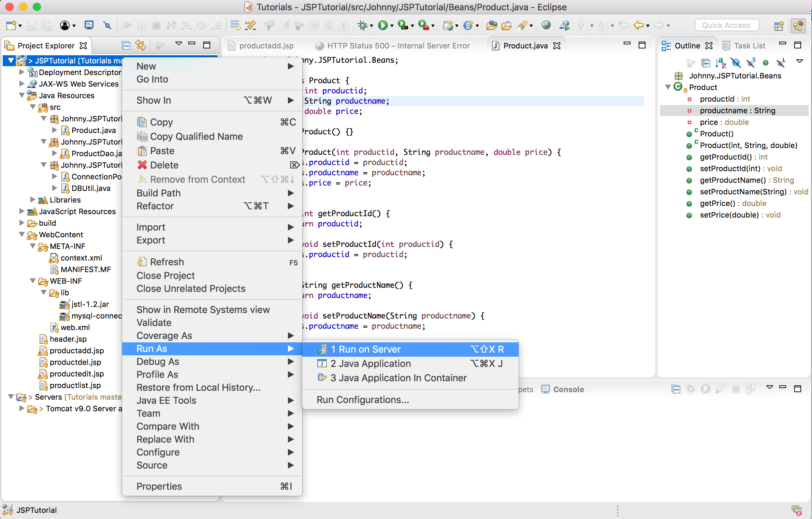This screenshot has width=812, height=519.
Task: Click the Quick Access search field
Action: click(x=726, y=26)
